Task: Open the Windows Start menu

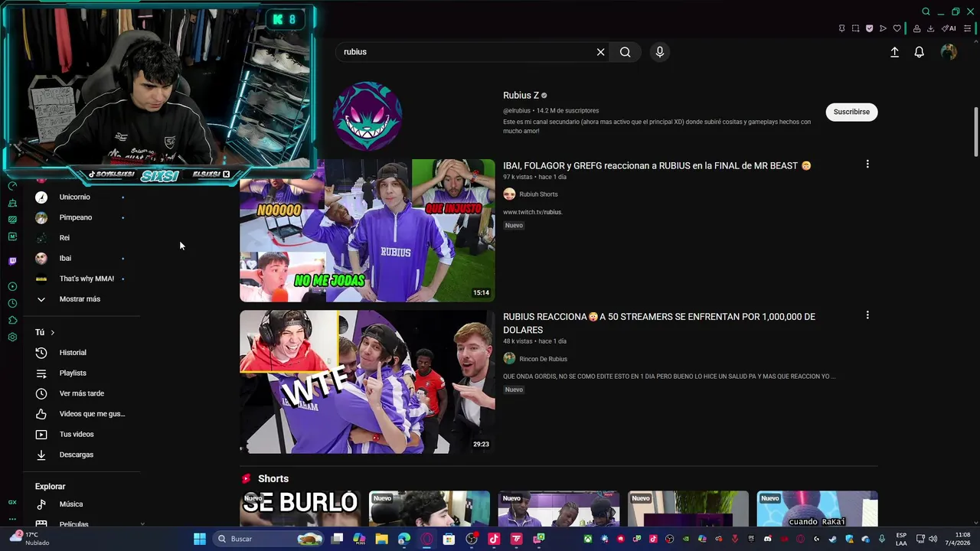Action: point(200,539)
